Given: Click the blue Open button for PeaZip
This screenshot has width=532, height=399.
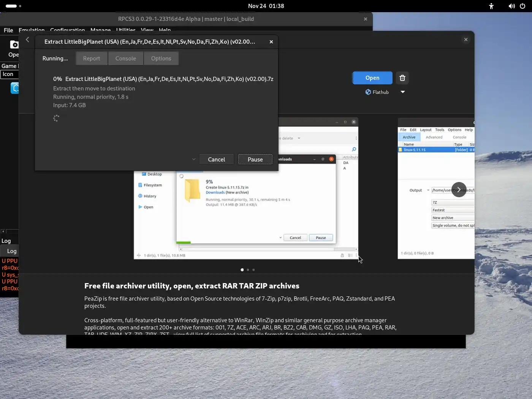Looking at the screenshot, I should click(372, 78).
